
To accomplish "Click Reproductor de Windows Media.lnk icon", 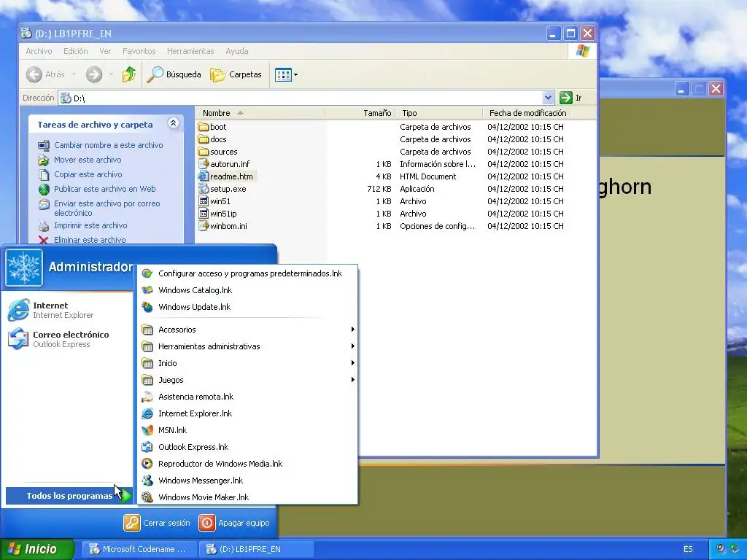I will (147, 463).
